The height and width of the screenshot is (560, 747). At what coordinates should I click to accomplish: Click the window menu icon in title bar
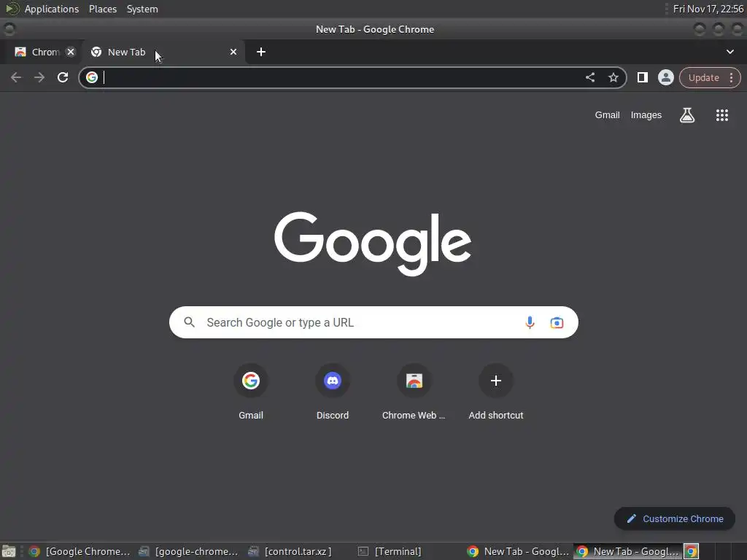[9, 29]
